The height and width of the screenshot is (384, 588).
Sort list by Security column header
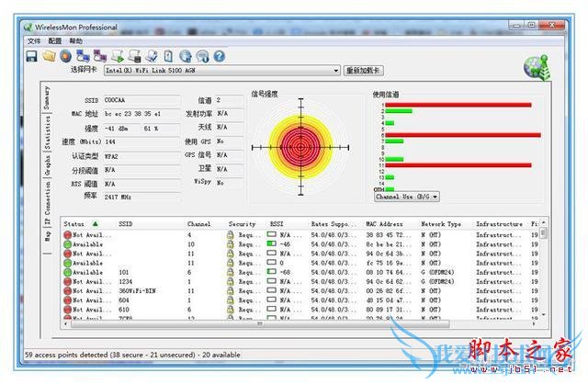(242, 224)
